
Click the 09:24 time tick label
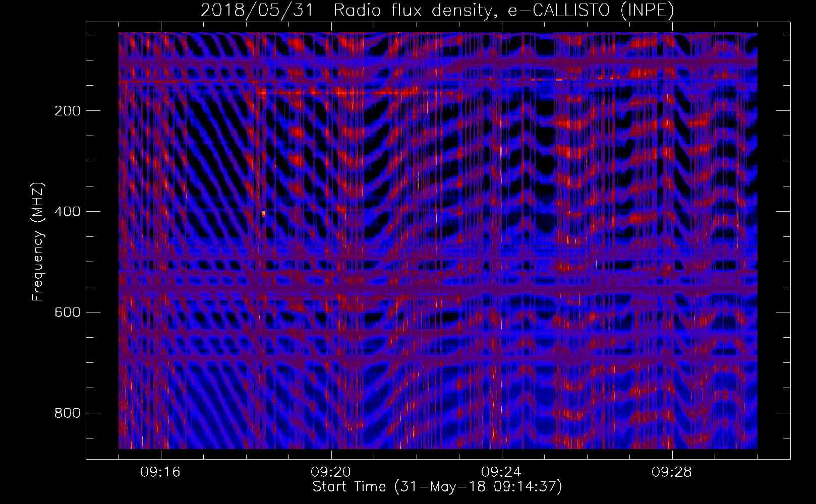tap(501, 472)
